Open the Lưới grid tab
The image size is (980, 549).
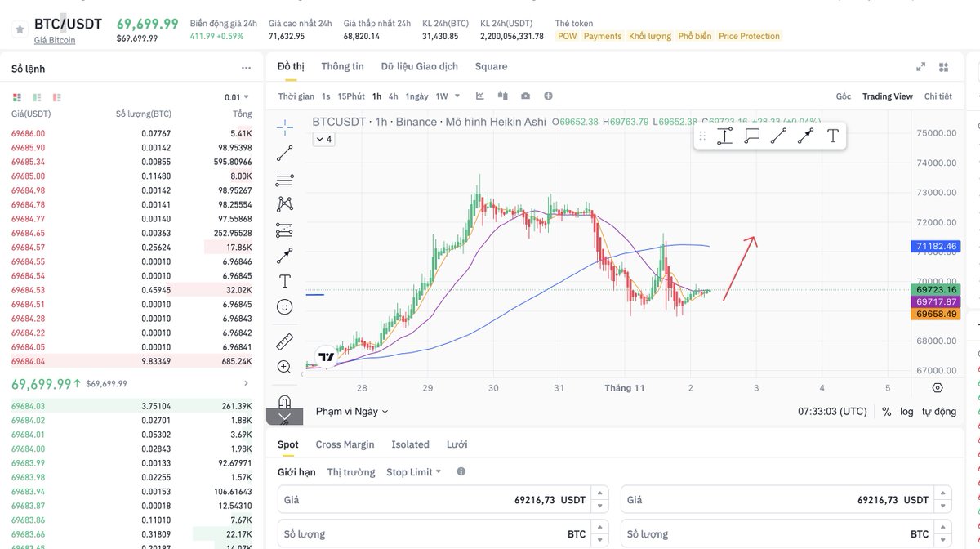457,444
